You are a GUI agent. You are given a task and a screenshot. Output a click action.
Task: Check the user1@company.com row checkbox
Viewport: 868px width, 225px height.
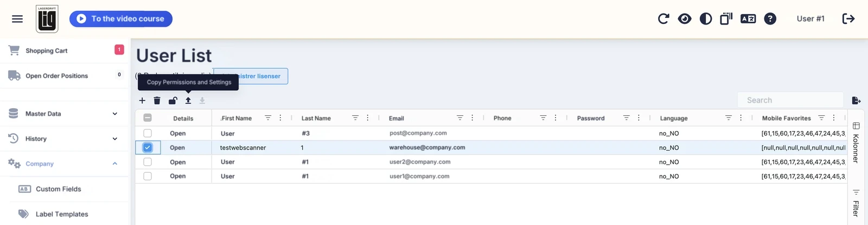(148, 176)
